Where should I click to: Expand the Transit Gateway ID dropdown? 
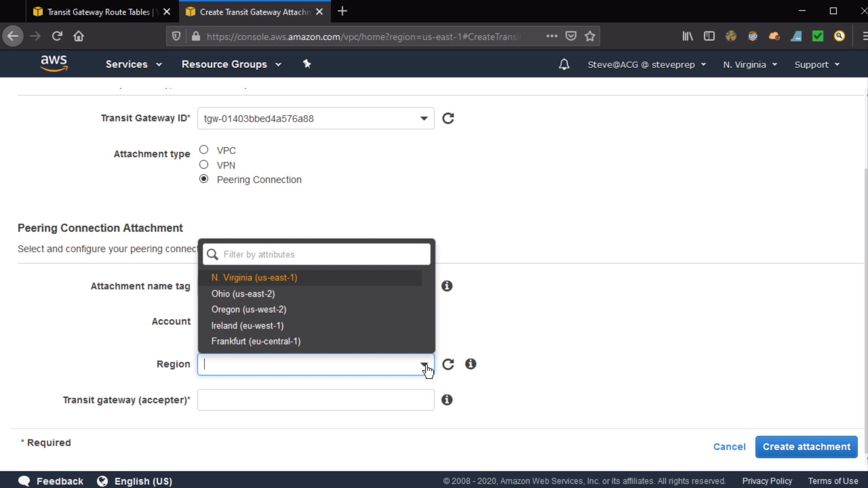(424, 118)
